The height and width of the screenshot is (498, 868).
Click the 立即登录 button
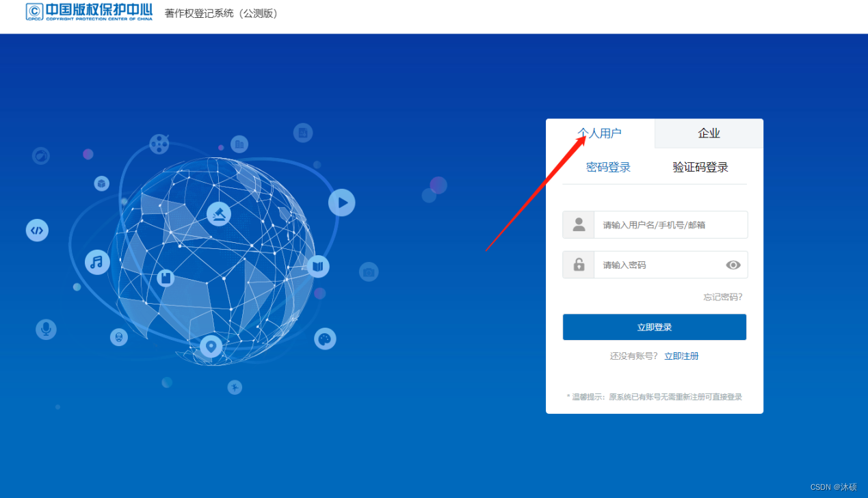(x=654, y=327)
